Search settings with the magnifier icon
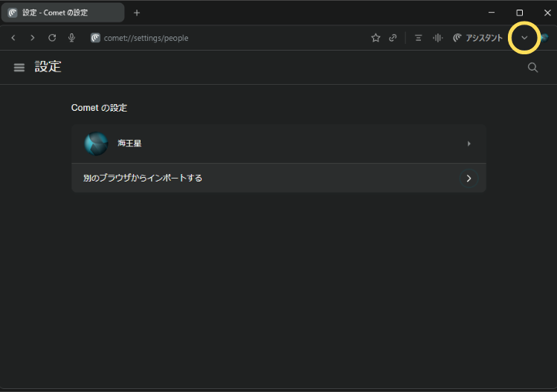 (x=532, y=68)
